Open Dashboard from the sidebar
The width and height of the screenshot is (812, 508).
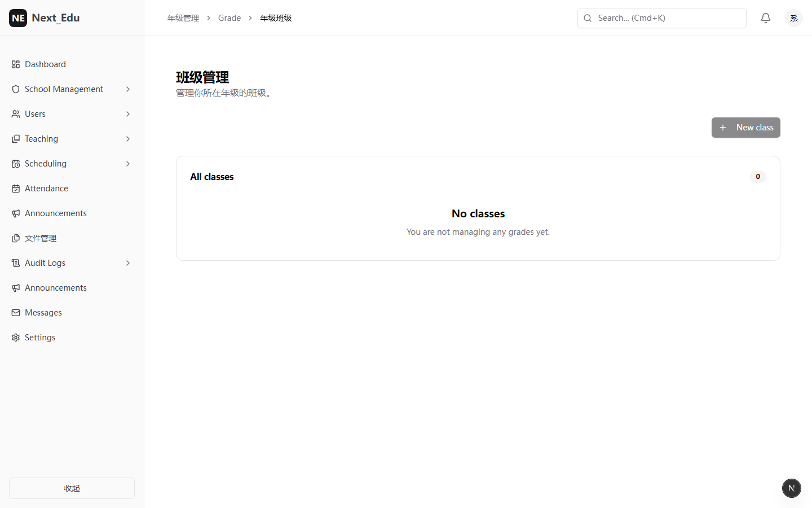coord(72,64)
